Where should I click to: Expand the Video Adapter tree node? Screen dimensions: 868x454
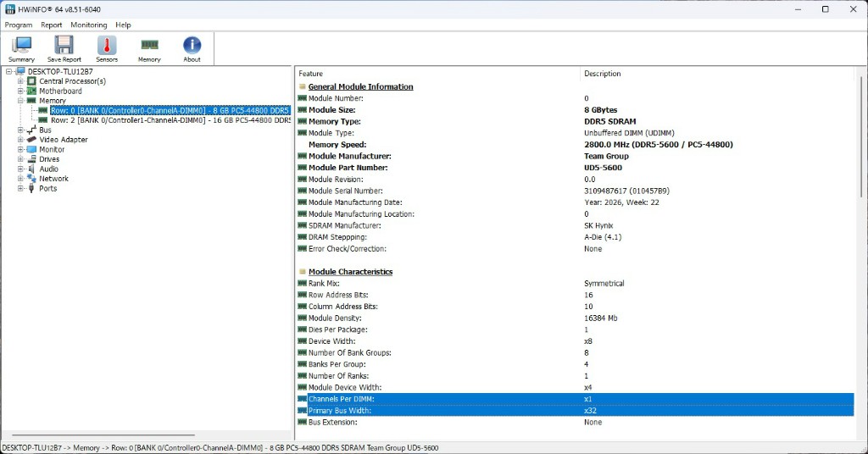pos(20,140)
